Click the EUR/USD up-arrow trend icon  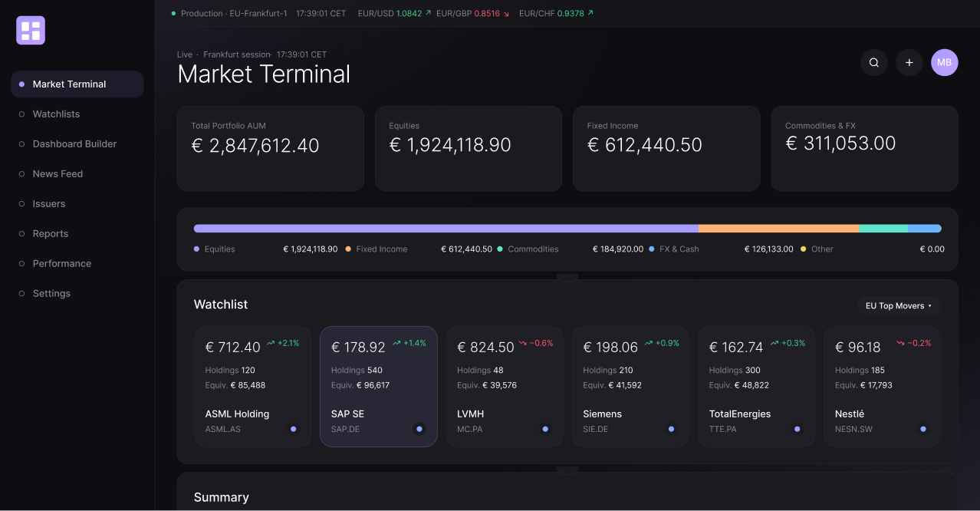(x=428, y=13)
